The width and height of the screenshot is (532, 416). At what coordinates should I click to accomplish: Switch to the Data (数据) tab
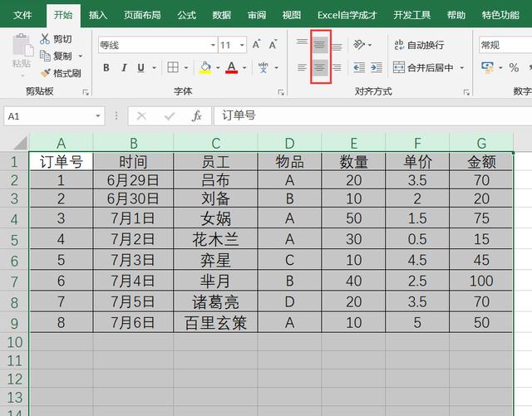pyautogui.click(x=222, y=15)
